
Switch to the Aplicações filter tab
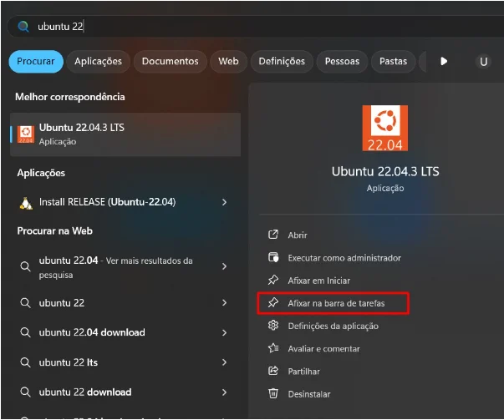coord(98,61)
